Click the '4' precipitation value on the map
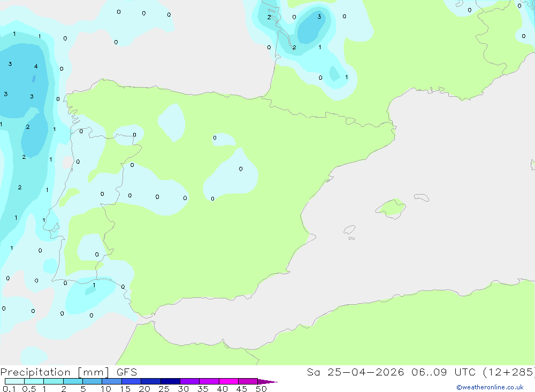The height and width of the screenshot is (392, 535). tap(36, 66)
